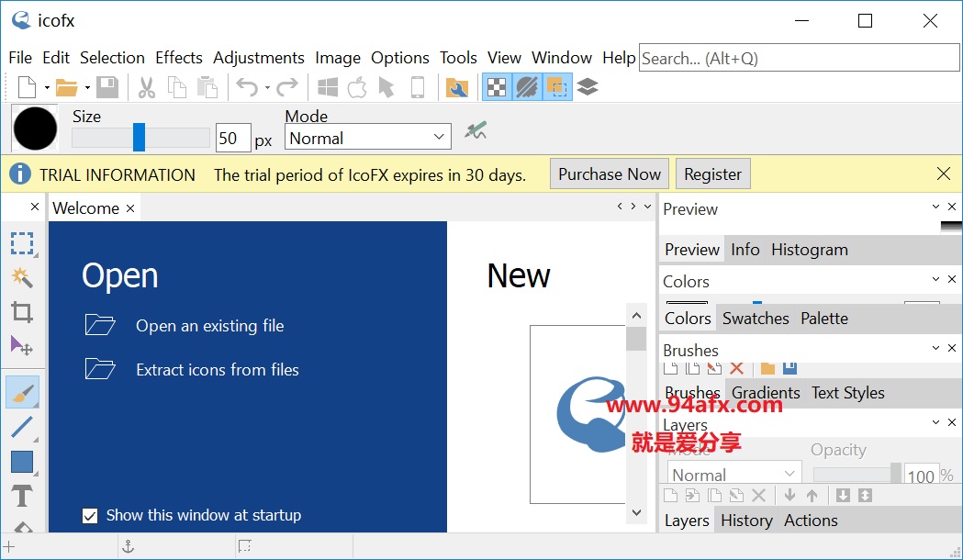Screen dimensions: 963x560
Task: Open the Layers panel options chevron
Action: [x=935, y=422]
